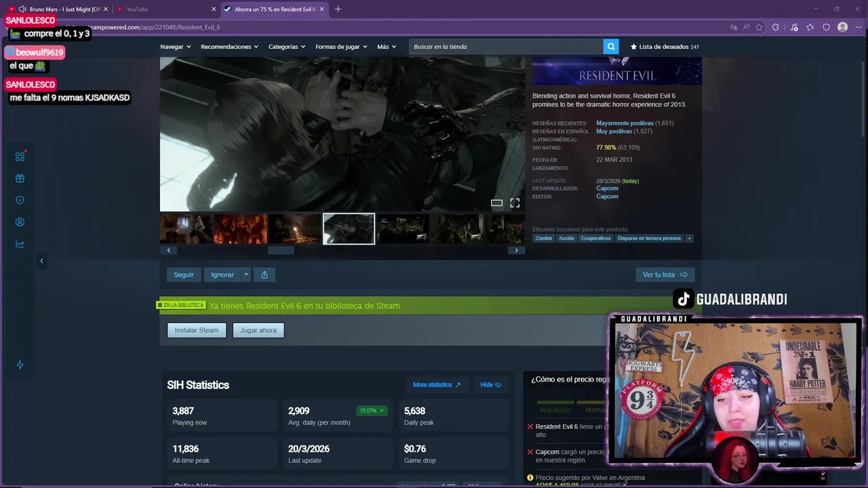The width and height of the screenshot is (868, 488).
Task: Move the thumbnail strip scrollbar handle
Action: pos(281,250)
